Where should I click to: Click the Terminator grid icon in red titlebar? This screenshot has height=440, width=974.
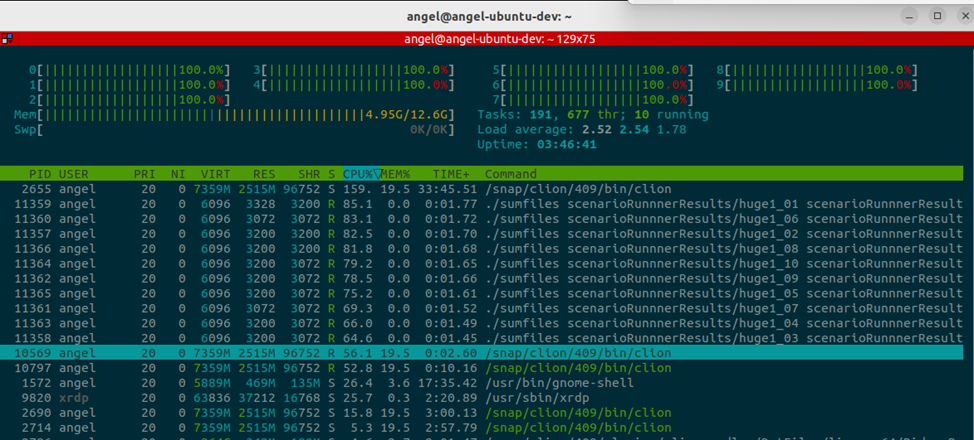tap(7, 38)
